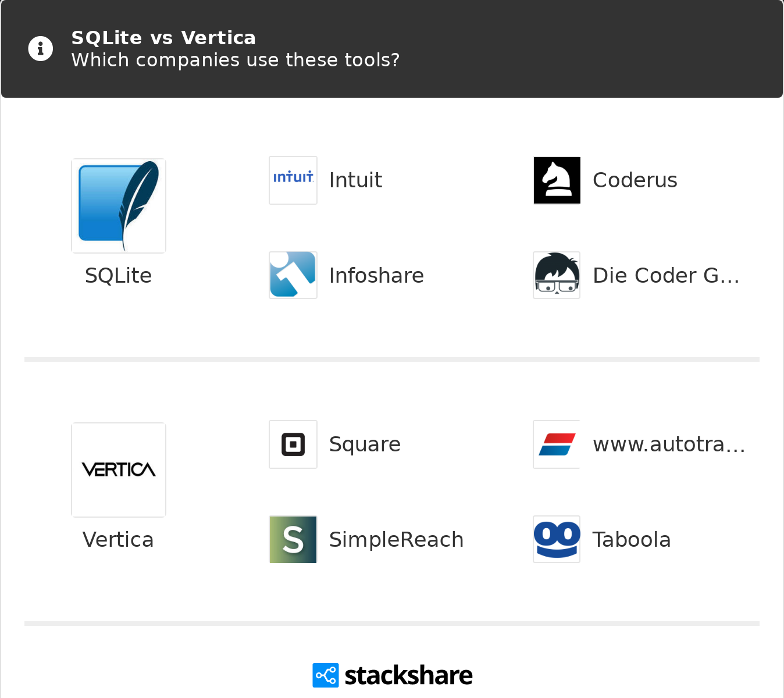Click the Intuit company logo

coord(293,180)
